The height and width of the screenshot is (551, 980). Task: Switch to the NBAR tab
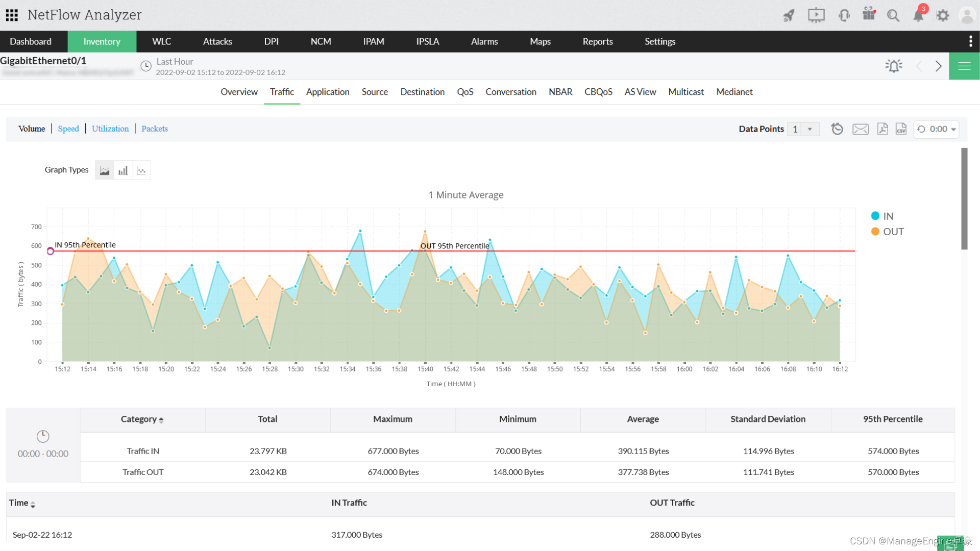560,92
